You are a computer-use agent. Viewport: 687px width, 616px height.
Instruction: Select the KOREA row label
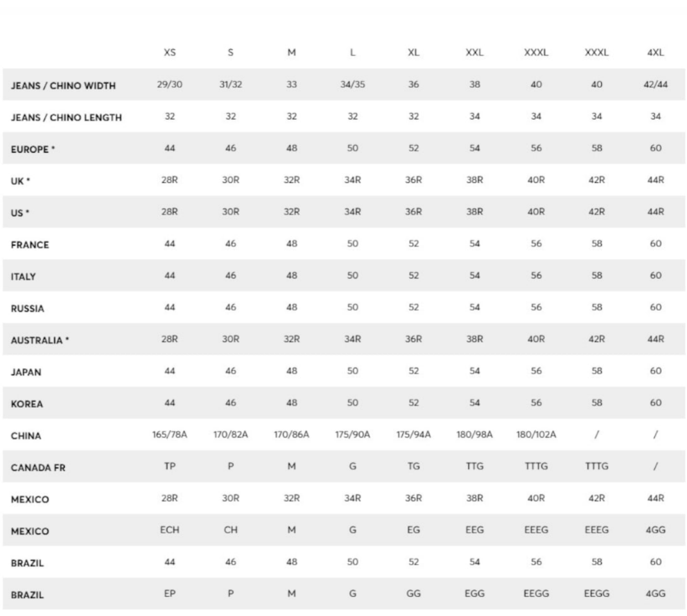click(x=27, y=404)
